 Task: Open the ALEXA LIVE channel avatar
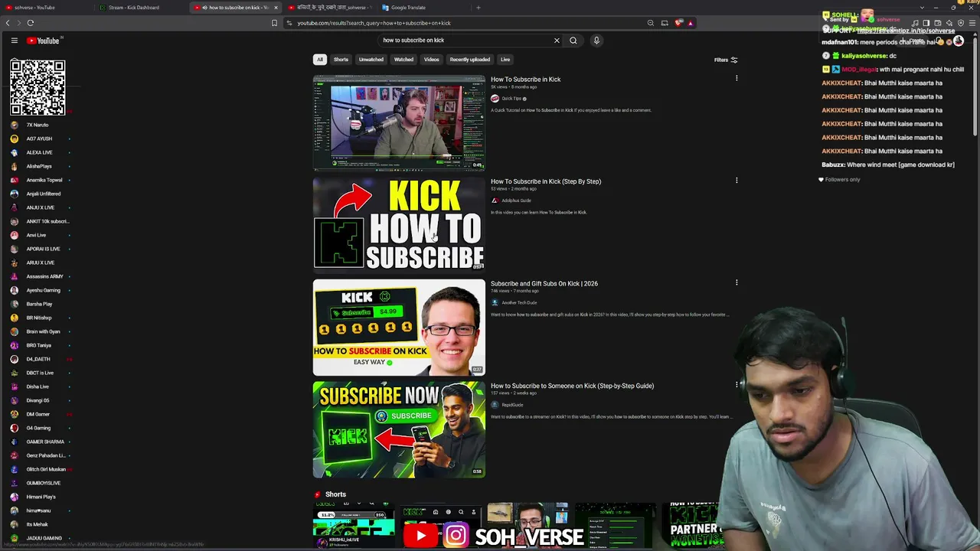(x=14, y=152)
